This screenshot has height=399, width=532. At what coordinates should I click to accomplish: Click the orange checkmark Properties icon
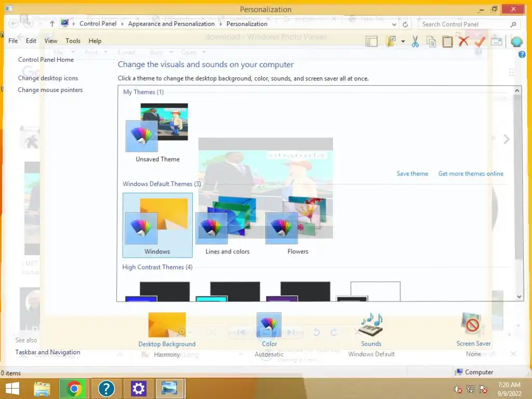pos(480,42)
